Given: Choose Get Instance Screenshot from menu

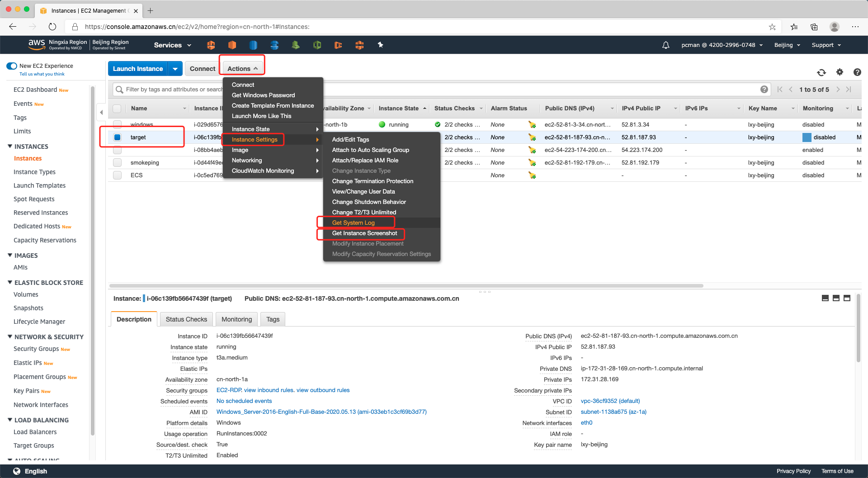Looking at the screenshot, I should 364,233.
